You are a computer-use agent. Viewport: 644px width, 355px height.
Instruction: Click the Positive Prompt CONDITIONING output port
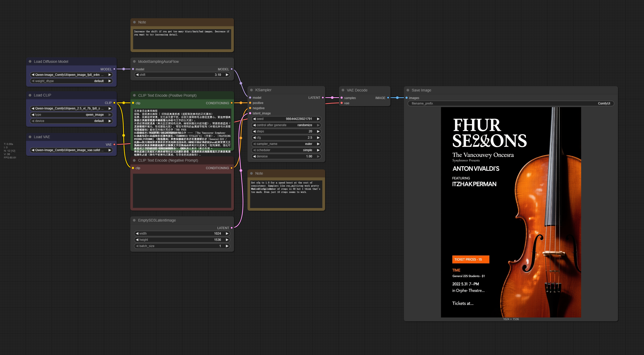tap(232, 103)
